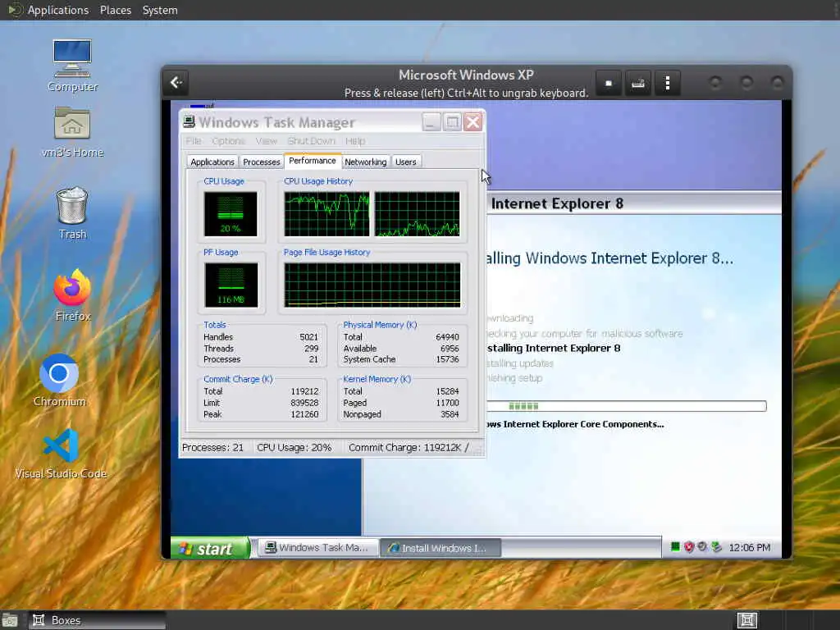Screen dimensions: 840x630
Task: Click the Commit Charge Peak value 121260
Action: point(304,414)
